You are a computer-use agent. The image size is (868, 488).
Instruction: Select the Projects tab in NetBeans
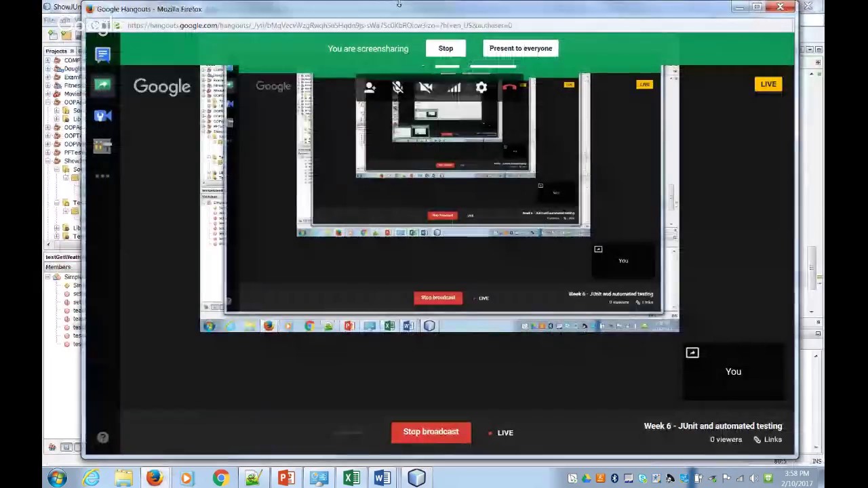pos(56,51)
